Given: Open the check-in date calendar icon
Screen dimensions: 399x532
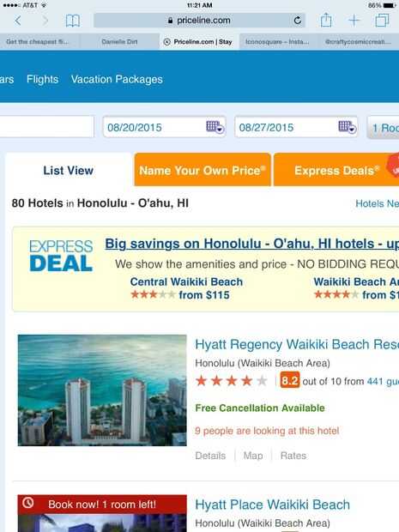Looking at the screenshot, I should [215, 128].
